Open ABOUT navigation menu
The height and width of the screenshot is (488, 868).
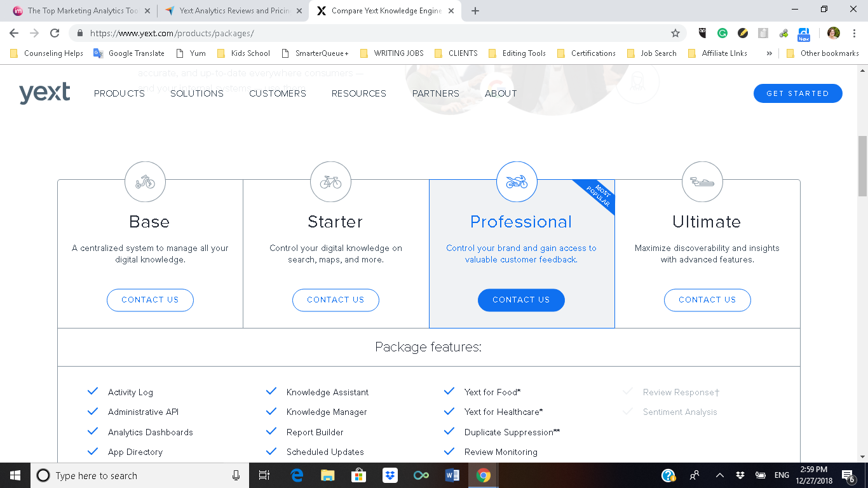pyautogui.click(x=501, y=93)
